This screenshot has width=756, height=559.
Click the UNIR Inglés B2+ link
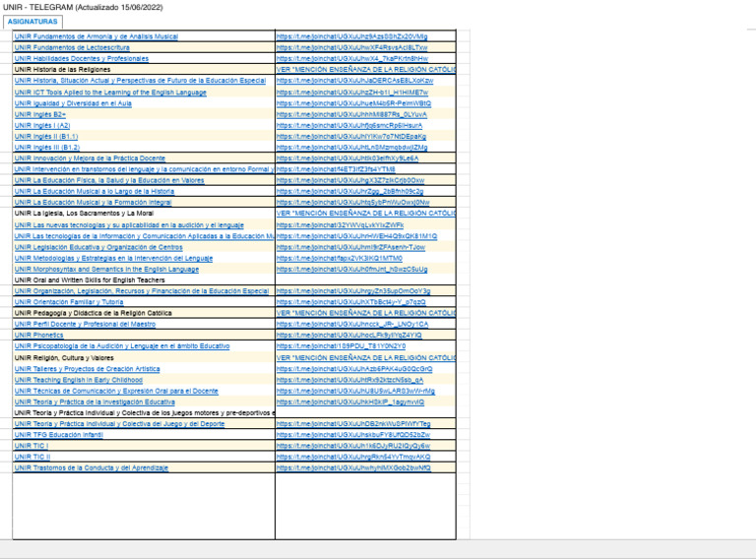[x=40, y=115]
